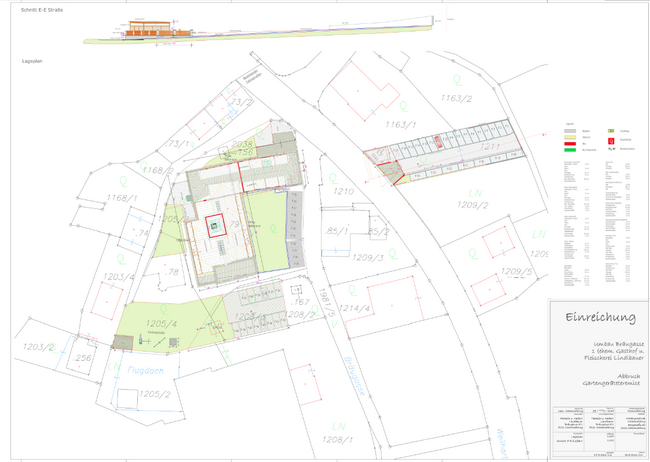Click the red square in the courtyard
Screen dimensions: 650x462
pos(216,226)
